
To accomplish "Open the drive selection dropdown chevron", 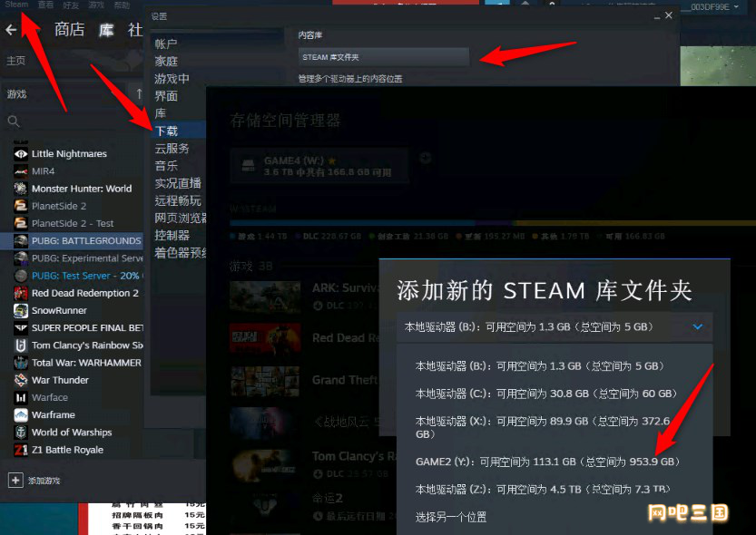I will point(697,327).
